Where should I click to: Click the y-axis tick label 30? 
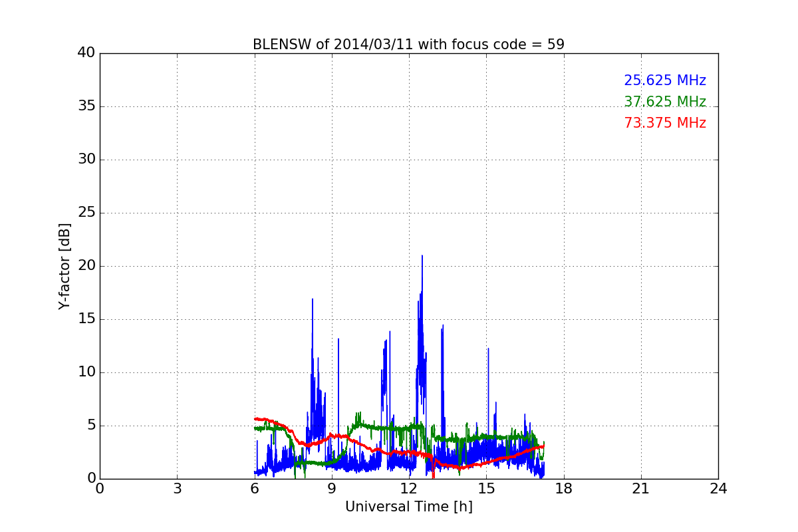click(x=86, y=160)
